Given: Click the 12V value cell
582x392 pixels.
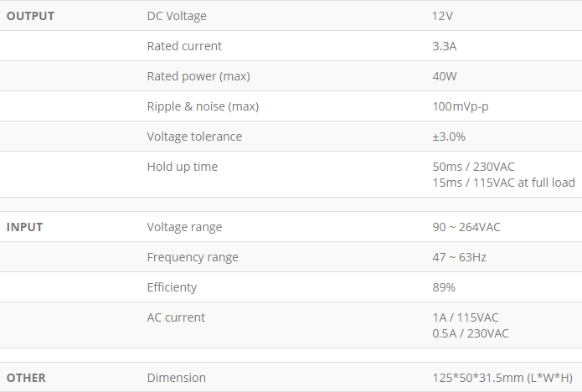Looking at the screenshot, I should tap(442, 16).
